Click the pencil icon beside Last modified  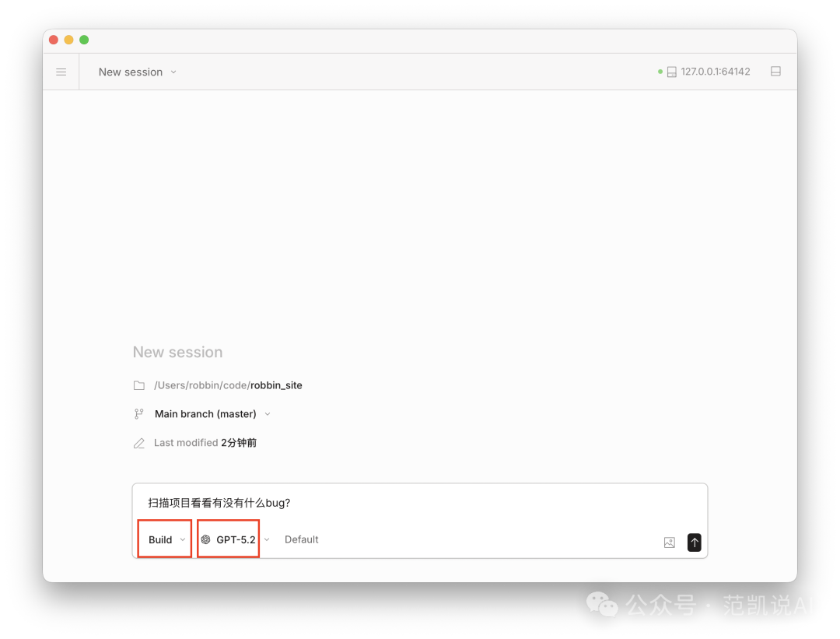[138, 442]
